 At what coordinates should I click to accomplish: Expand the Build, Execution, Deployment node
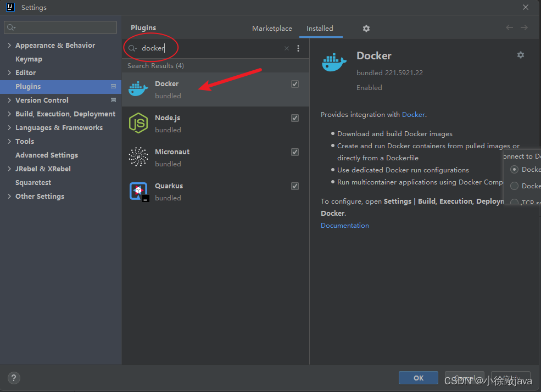9,114
